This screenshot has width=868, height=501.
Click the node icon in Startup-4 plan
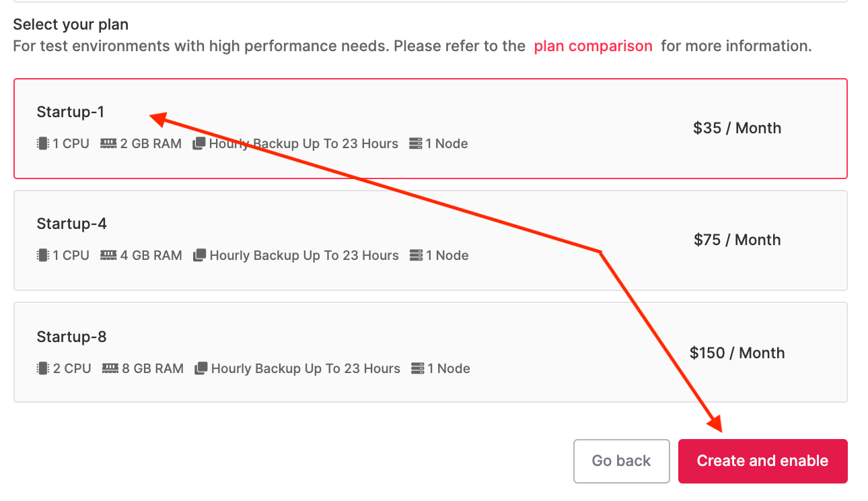coord(417,255)
